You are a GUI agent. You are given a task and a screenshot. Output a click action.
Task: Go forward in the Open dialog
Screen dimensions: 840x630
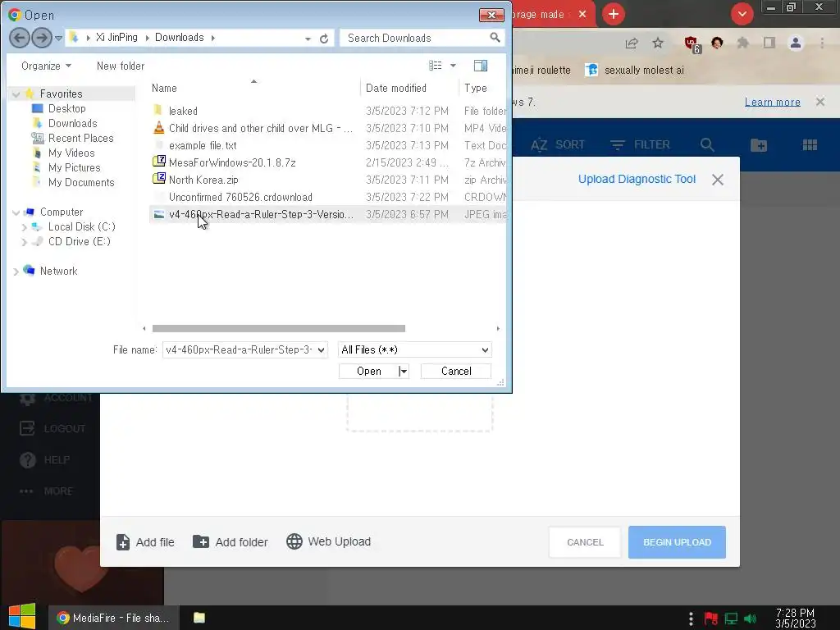click(x=42, y=38)
